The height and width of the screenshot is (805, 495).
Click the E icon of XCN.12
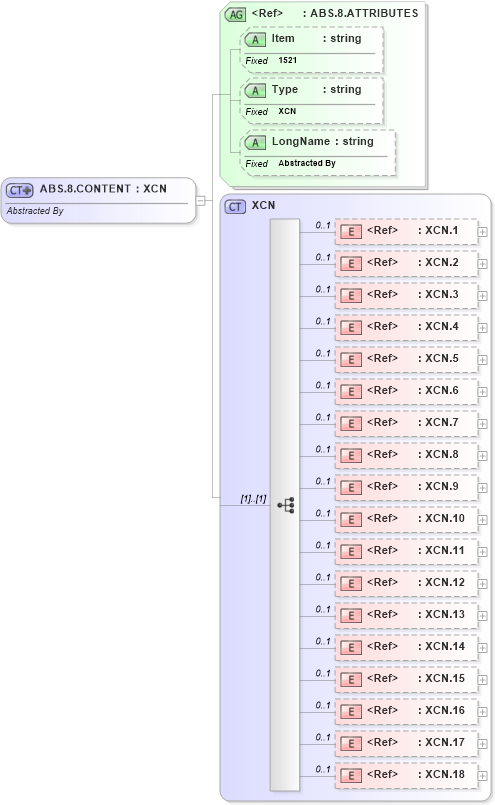tap(351, 584)
